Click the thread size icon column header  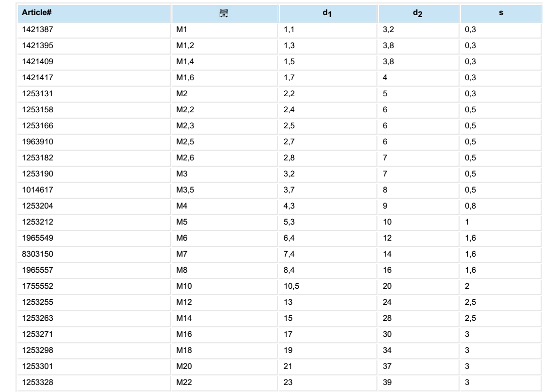tap(226, 13)
